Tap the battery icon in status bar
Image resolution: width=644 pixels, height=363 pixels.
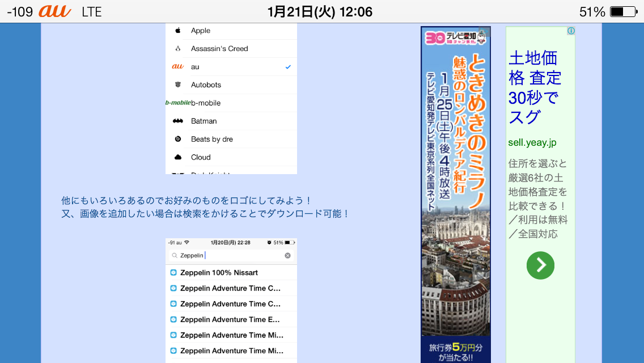624,11
